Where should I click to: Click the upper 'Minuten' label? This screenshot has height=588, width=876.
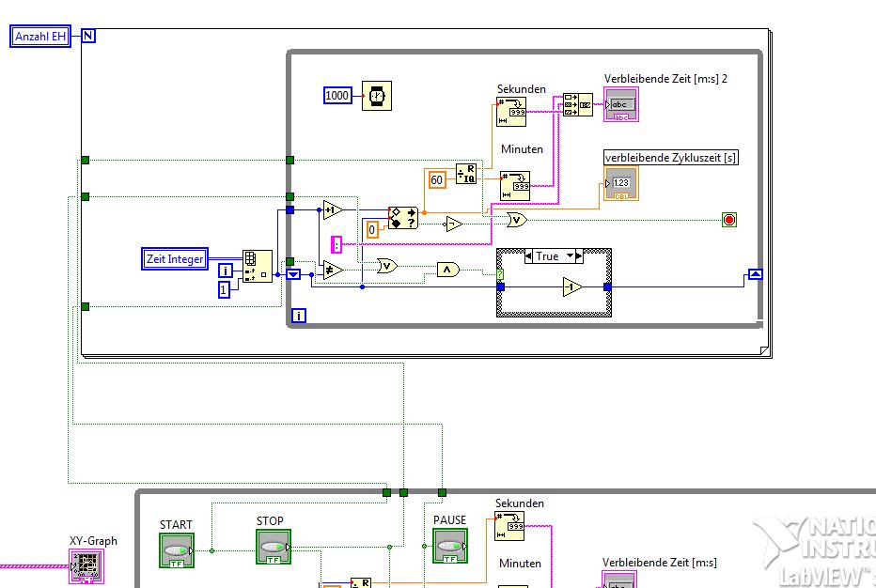pos(522,149)
